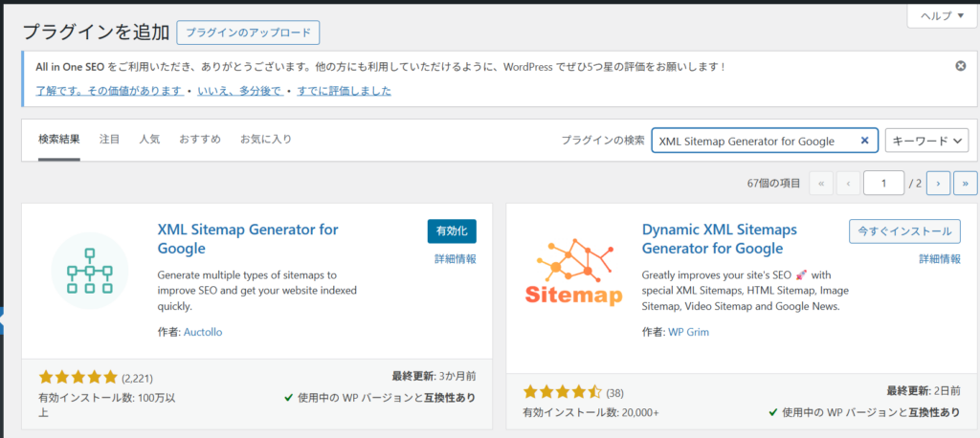Click 今すぐインストール for Dynamic XML Sitemaps

(x=904, y=231)
